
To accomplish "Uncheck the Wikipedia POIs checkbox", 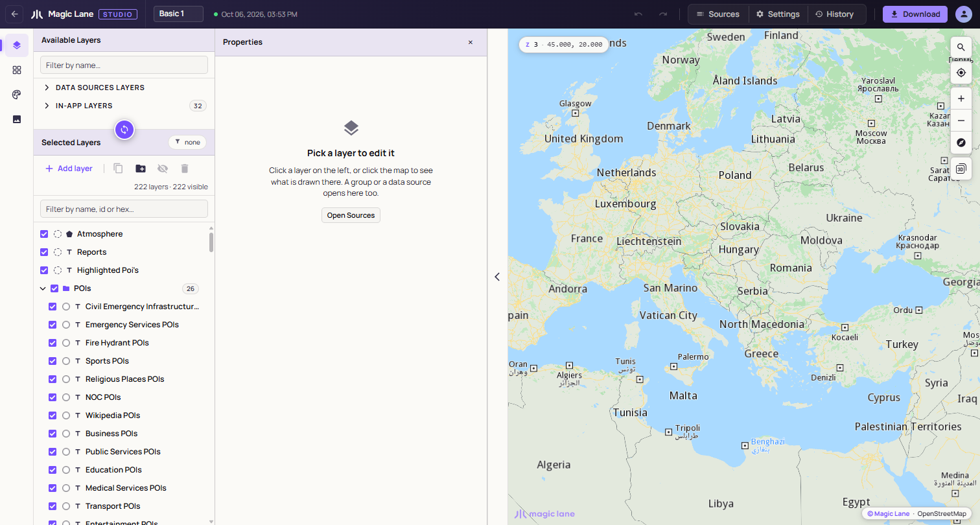I will tap(53, 415).
